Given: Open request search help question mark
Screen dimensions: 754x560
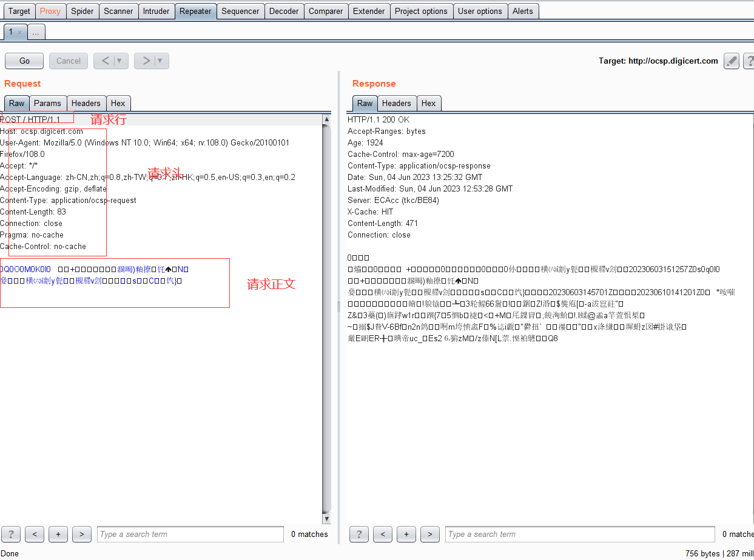Looking at the screenshot, I should coord(11,534).
